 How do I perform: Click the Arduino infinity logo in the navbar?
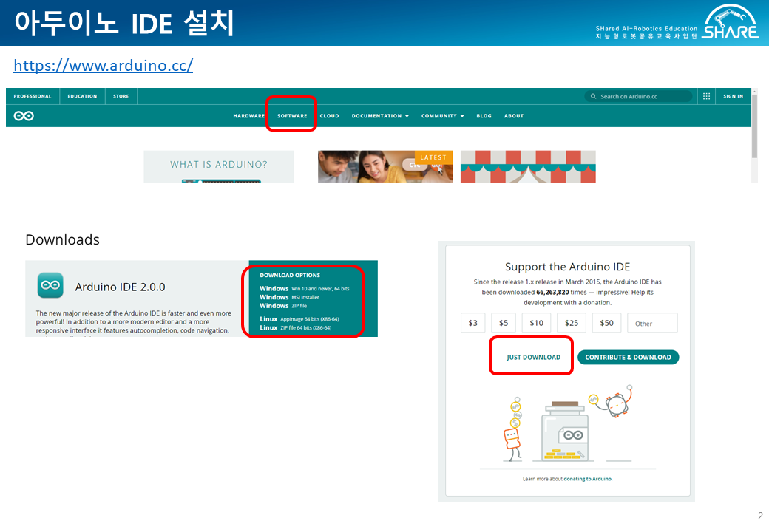tap(24, 115)
